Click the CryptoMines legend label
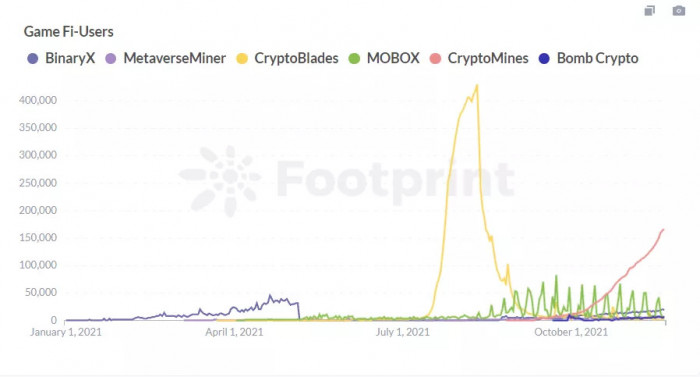Image resolution: width=700 pixels, height=377 pixels. coord(488,59)
